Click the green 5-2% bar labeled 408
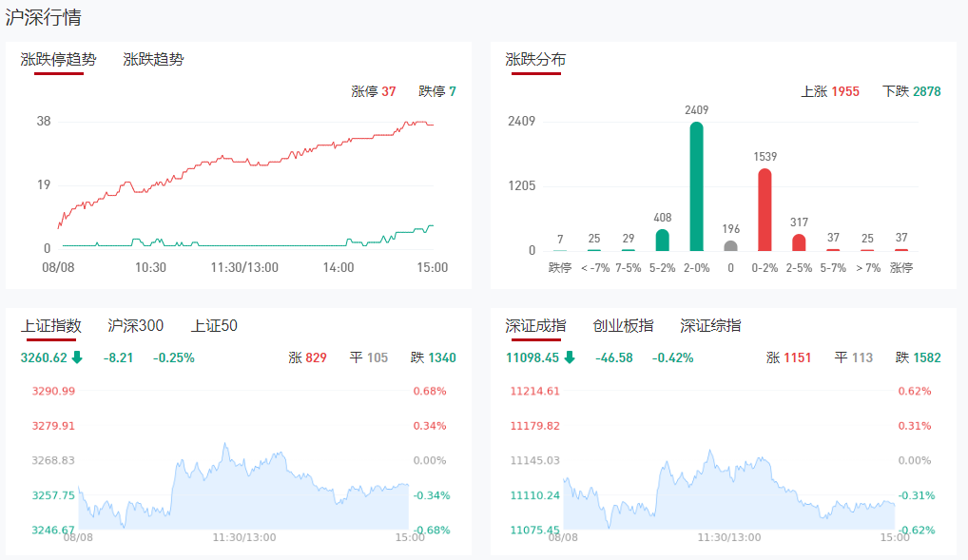Viewport: 968px width, 560px height. (663, 240)
